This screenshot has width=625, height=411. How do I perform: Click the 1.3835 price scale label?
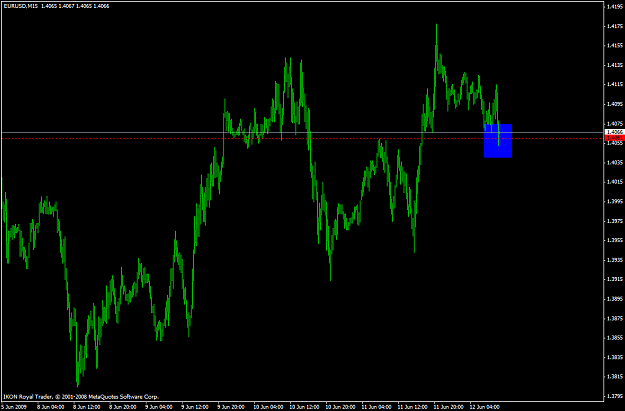(615, 357)
